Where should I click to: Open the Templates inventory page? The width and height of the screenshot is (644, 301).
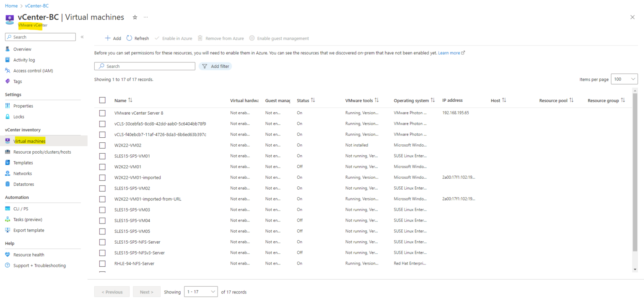pyautogui.click(x=23, y=162)
